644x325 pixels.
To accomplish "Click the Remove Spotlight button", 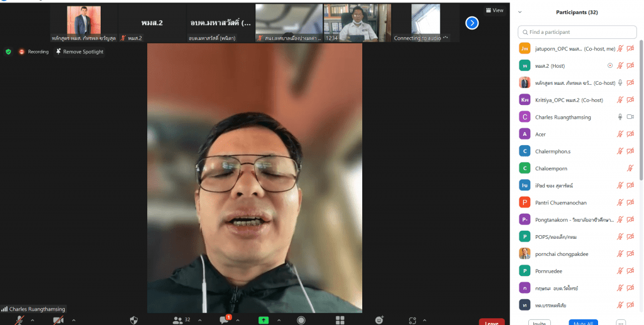I will point(80,52).
